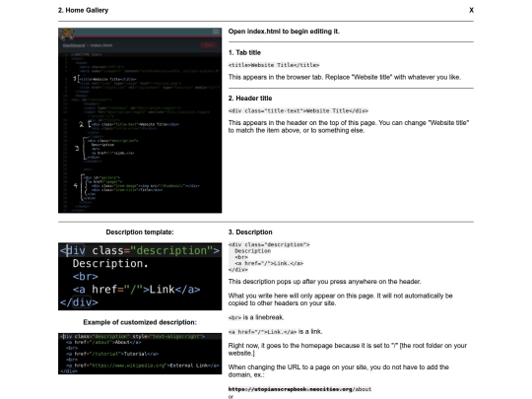View the description template code image
532x399 pixels.
click(140, 276)
